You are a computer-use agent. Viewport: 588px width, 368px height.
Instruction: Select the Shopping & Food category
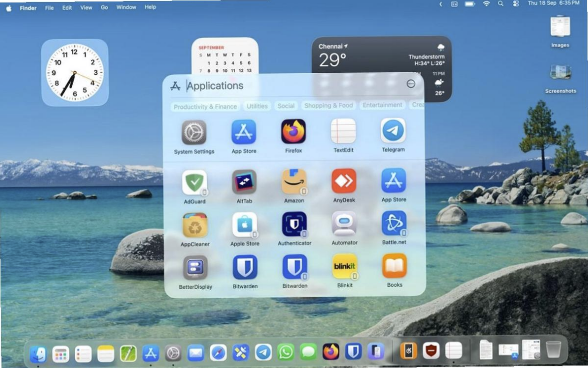click(328, 105)
